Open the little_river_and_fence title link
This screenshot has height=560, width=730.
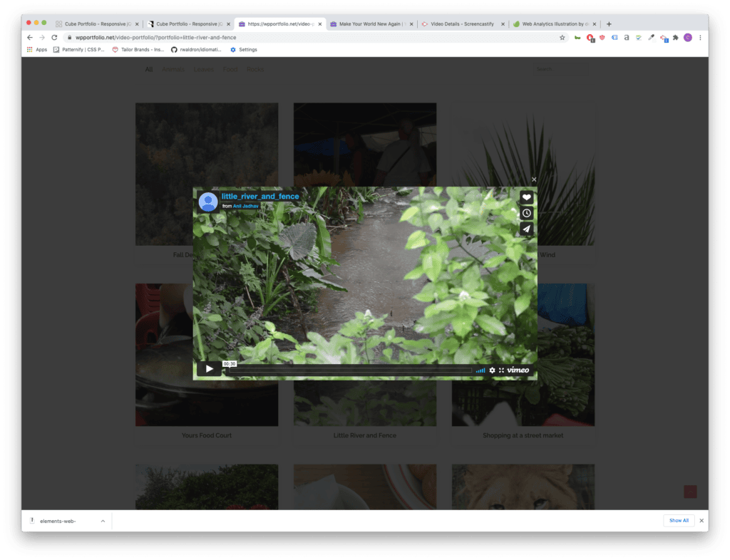tap(260, 196)
